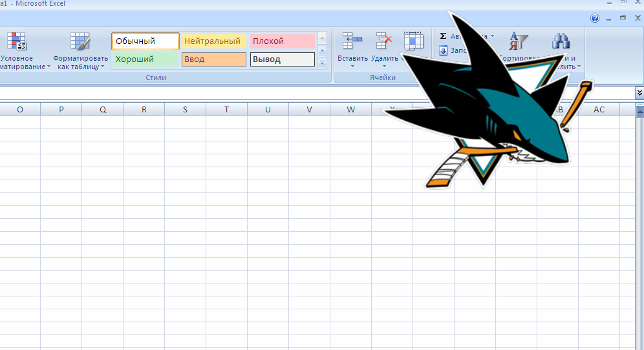Click the Fill down arrow icon
This screenshot has width=644, height=350.
pos(443,50)
